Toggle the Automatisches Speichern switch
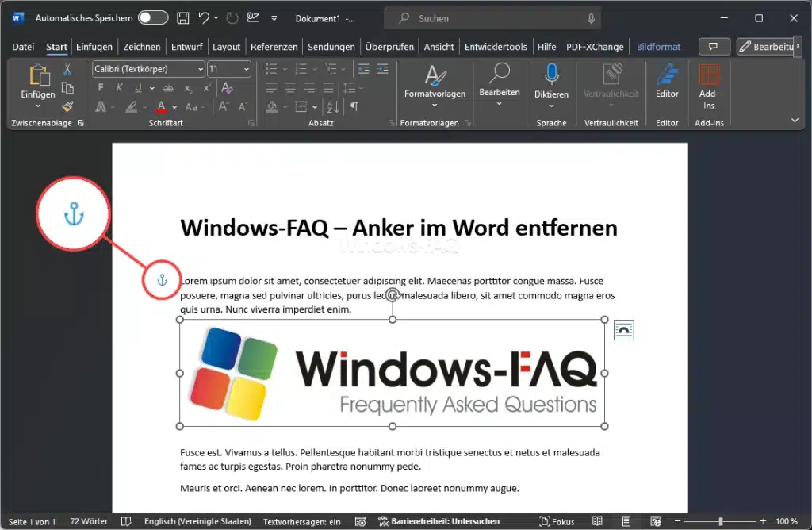812x530 pixels. coord(153,17)
